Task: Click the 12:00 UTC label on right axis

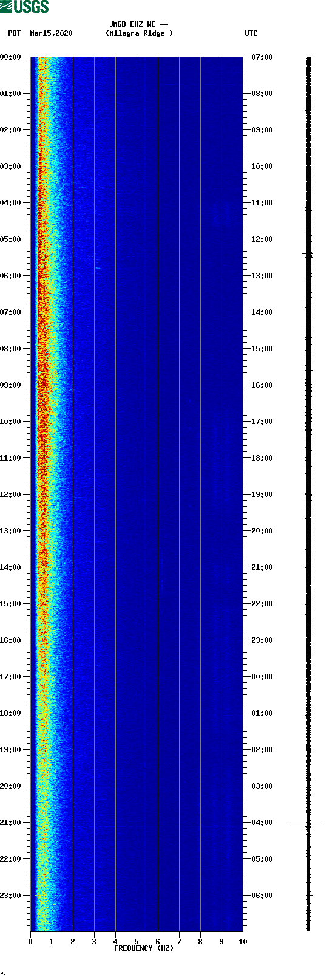Action: (x=262, y=239)
